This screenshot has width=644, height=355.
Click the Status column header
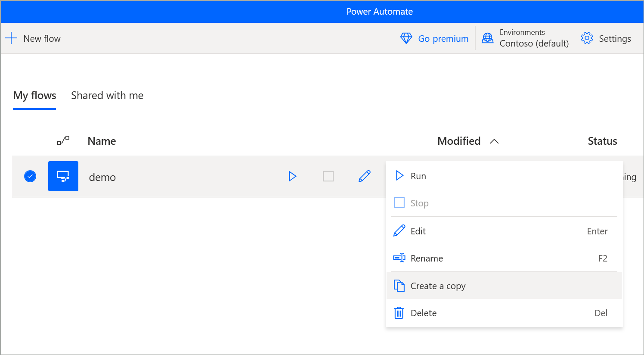(x=602, y=141)
